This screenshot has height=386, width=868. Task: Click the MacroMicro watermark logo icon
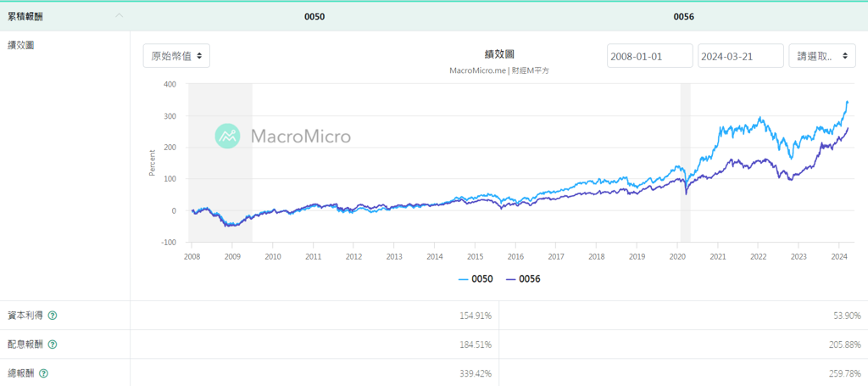click(x=228, y=136)
